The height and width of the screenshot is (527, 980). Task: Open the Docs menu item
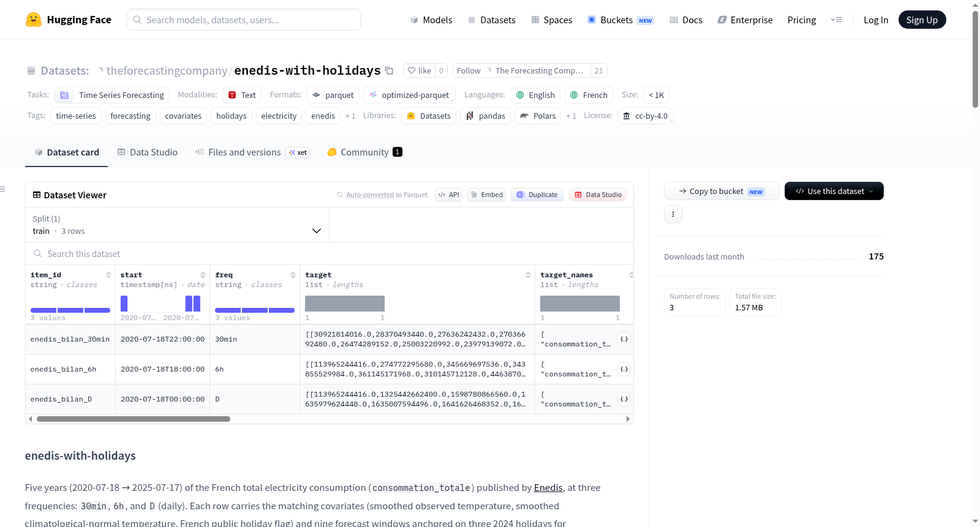tap(686, 20)
